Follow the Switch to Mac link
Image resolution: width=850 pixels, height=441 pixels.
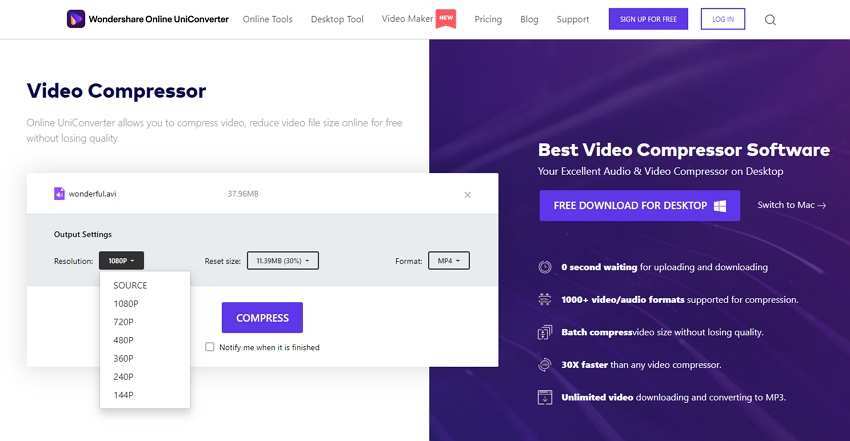791,205
